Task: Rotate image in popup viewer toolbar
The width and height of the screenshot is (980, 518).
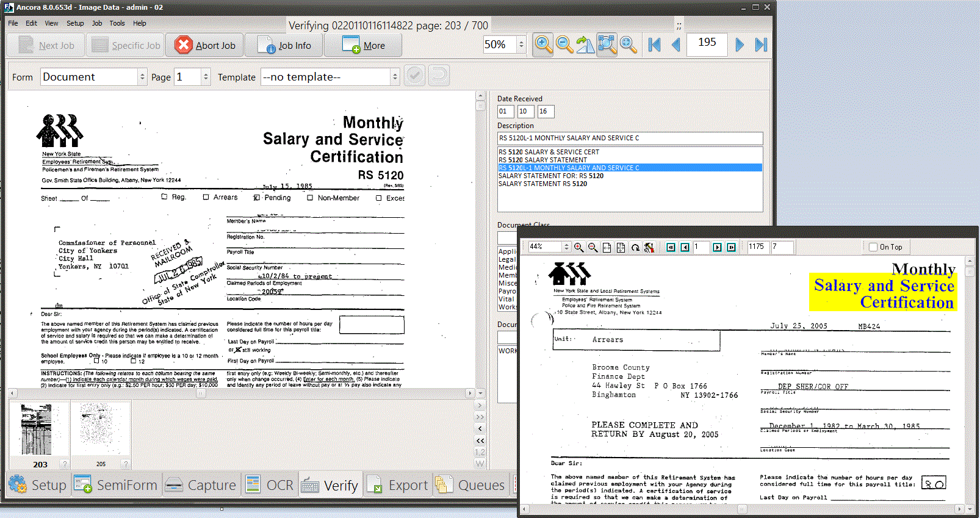Action: (x=635, y=247)
